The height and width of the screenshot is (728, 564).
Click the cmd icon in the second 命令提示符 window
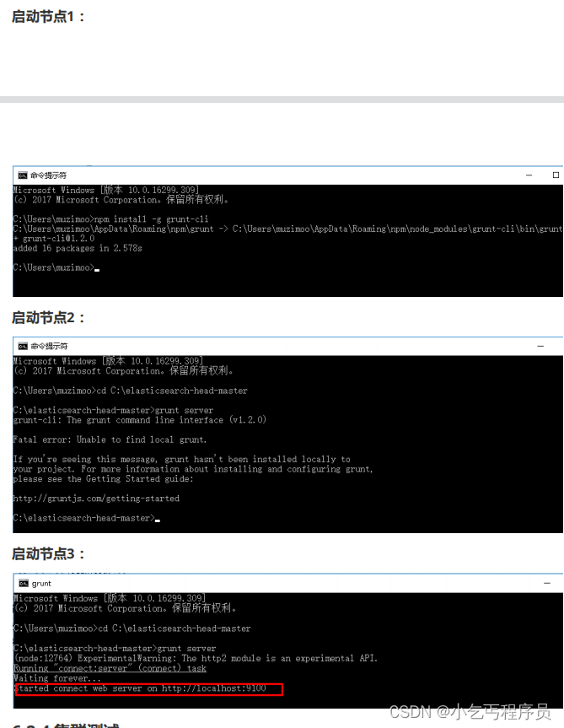pyautogui.click(x=22, y=346)
